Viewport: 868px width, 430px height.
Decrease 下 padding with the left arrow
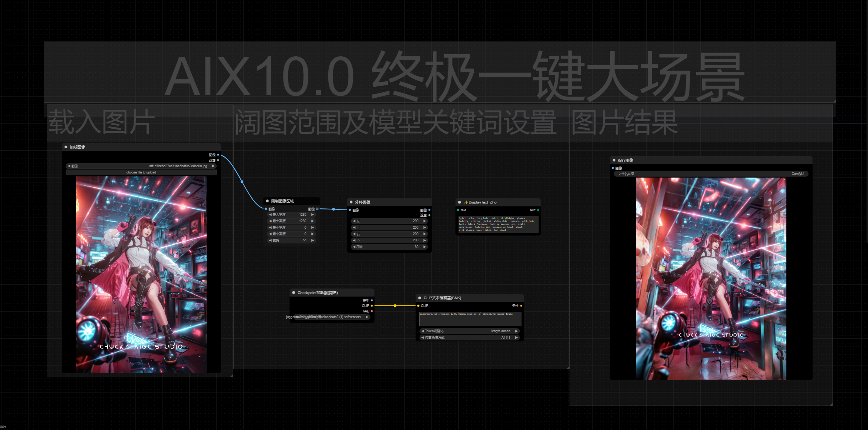point(354,241)
